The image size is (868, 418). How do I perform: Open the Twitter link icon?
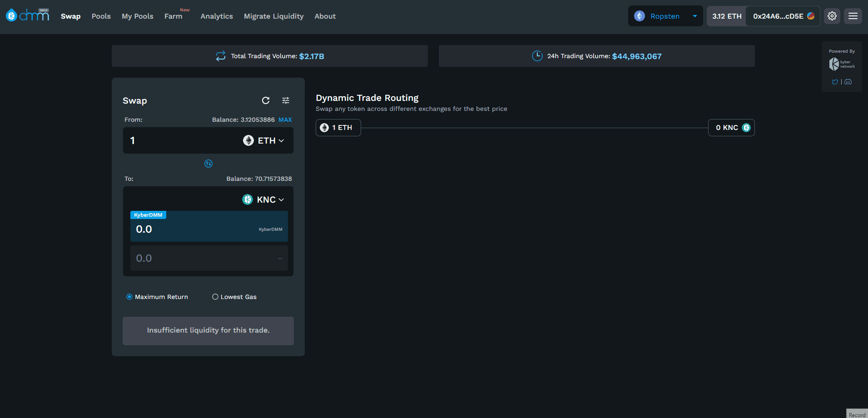tap(835, 82)
